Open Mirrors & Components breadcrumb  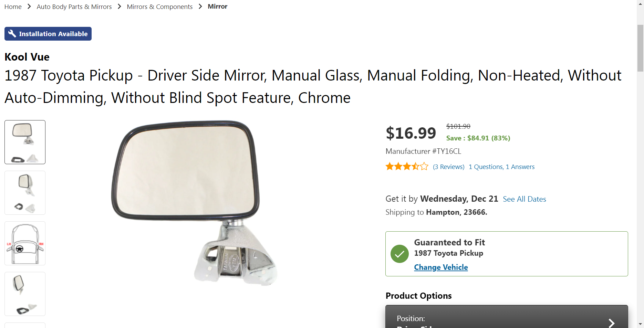click(x=159, y=7)
